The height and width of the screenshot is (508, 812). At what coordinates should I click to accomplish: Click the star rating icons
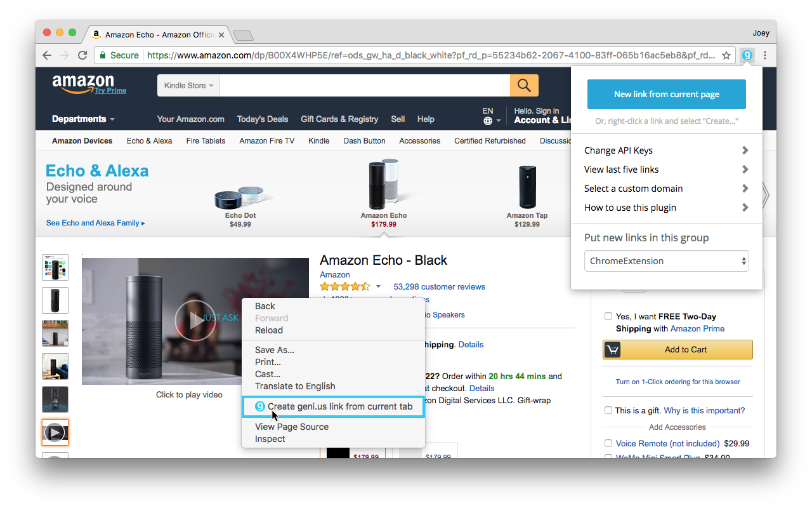coord(345,286)
